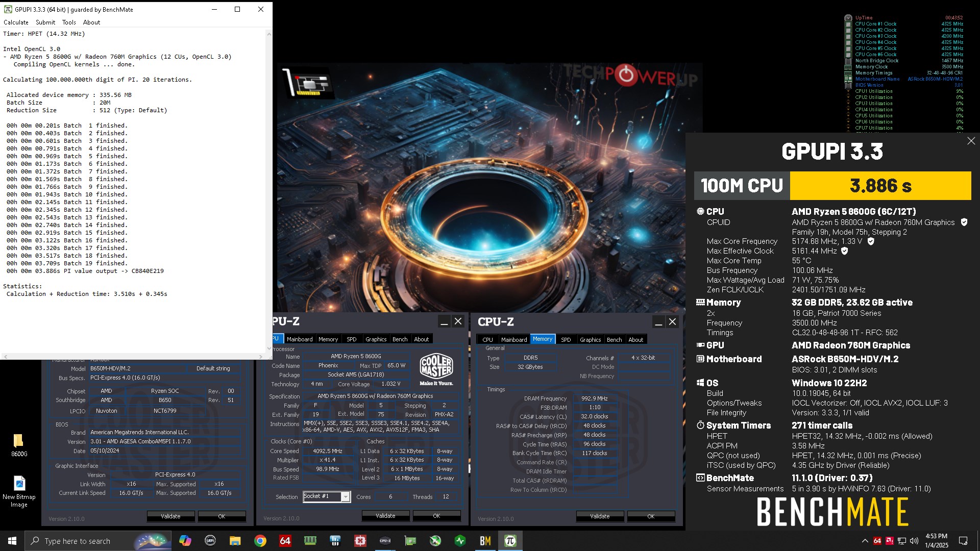The image size is (980, 551).
Task: Open the notification center icon
Action: coord(963,541)
